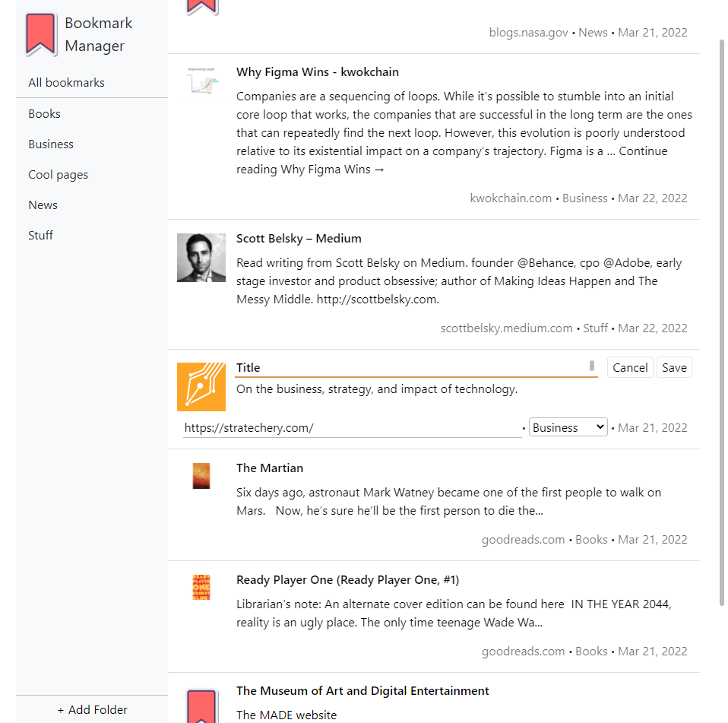Select the News folder in sidebar
This screenshot has height=723, width=728.
(43, 205)
